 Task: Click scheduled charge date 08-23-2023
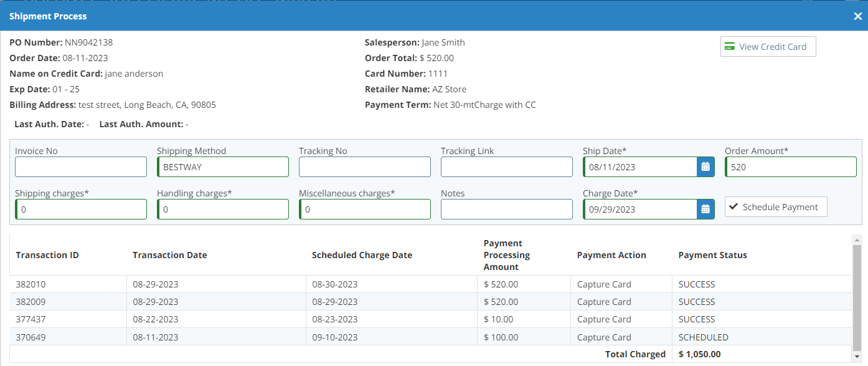coord(335,319)
